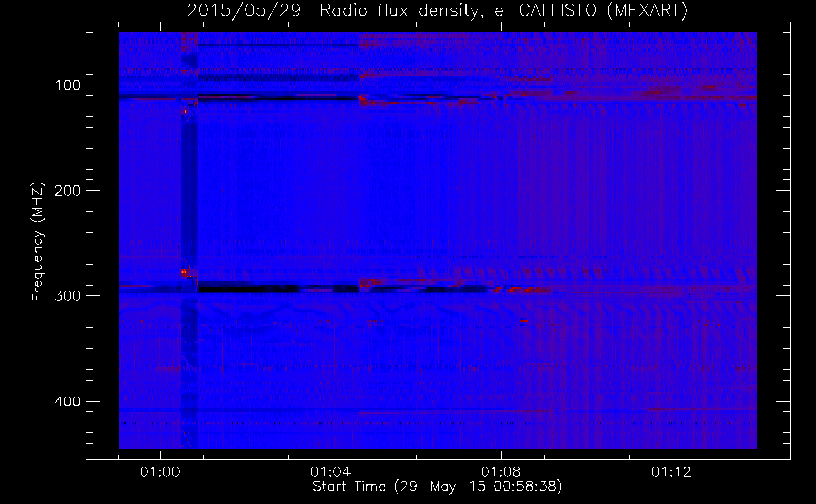
Task: Click the 300 frequency tick label
Action: click(68, 296)
